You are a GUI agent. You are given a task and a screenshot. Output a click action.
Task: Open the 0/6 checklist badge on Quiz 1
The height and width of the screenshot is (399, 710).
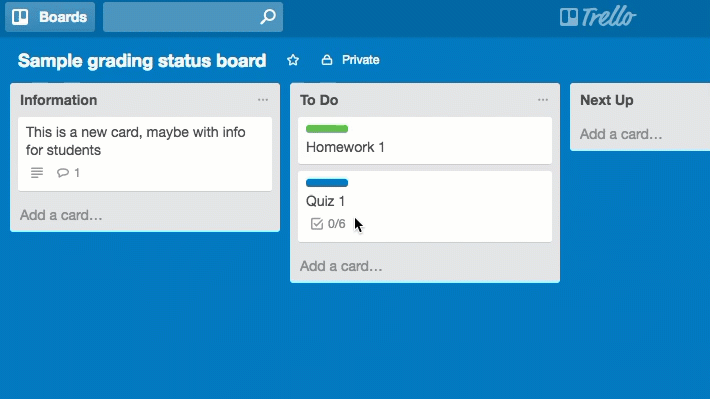click(328, 224)
